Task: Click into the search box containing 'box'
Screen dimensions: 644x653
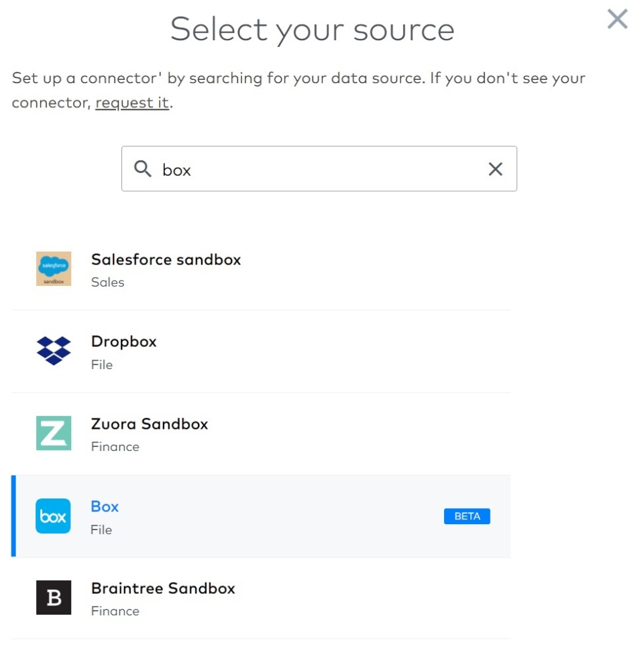Action: (319, 169)
